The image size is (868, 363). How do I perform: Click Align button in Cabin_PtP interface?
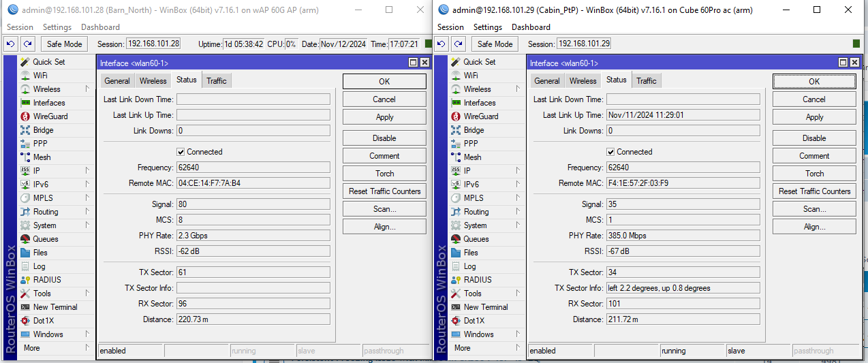(x=814, y=227)
